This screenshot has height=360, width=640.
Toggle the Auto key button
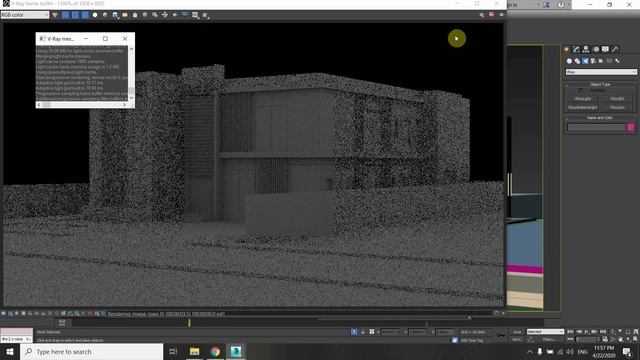click(x=517, y=332)
